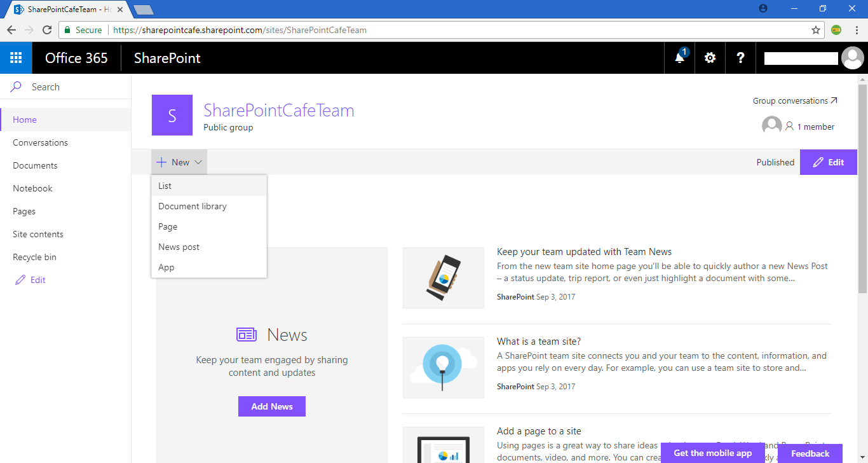Go to Home in the left navigation
This screenshot has width=868, height=463.
point(65,120)
